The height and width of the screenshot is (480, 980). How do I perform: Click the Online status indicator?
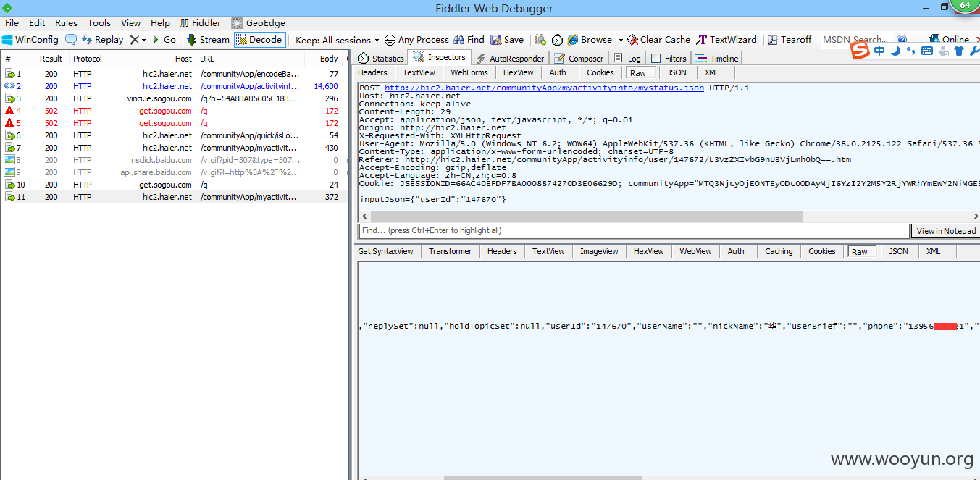tap(949, 40)
